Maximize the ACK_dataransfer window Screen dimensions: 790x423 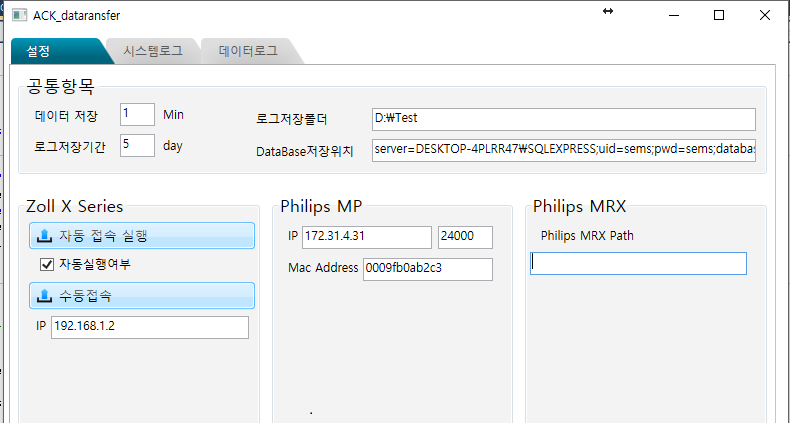719,15
